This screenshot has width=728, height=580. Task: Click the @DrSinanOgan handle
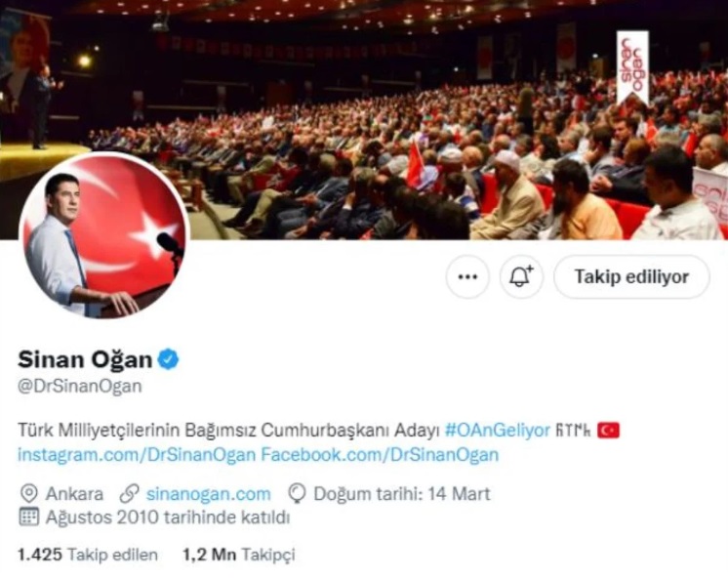pos(79,387)
